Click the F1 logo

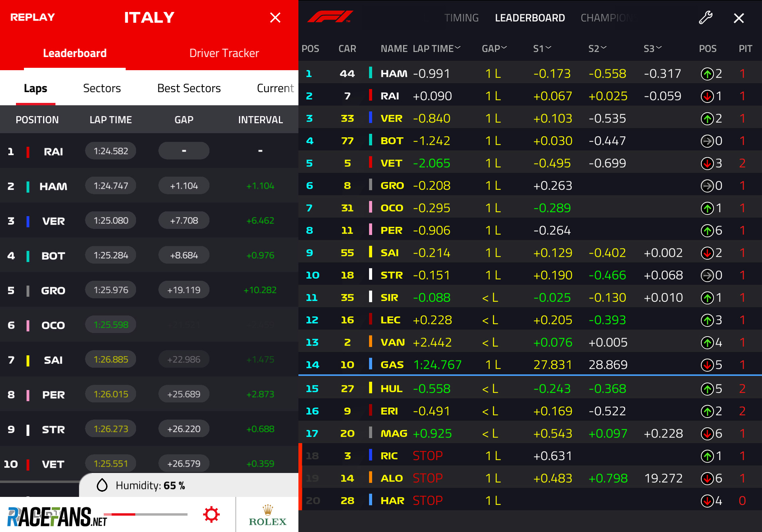[330, 17]
